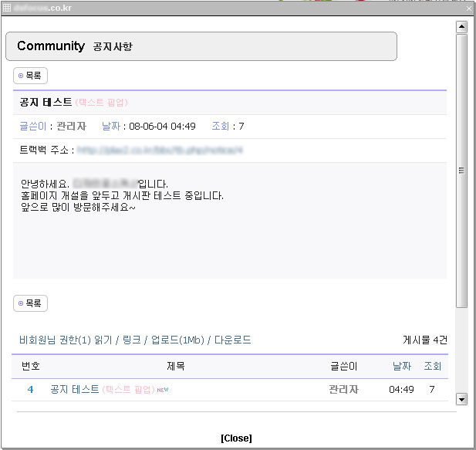Click the NEW badge icon beside the post title
476x450 pixels.
(x=163, y=390)
